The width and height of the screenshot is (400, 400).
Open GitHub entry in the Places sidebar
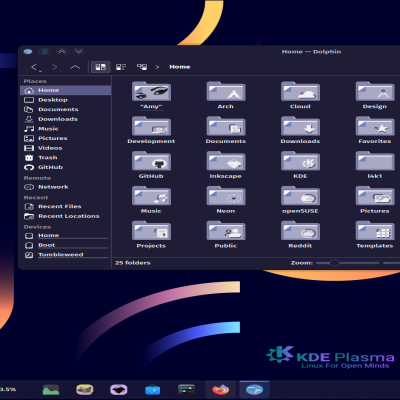coord(65,167)
